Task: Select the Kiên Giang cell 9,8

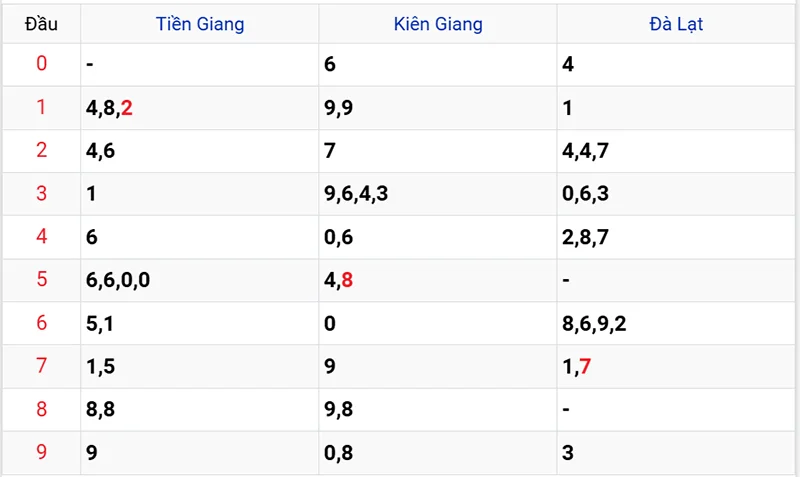Action: tap(337, 410)
